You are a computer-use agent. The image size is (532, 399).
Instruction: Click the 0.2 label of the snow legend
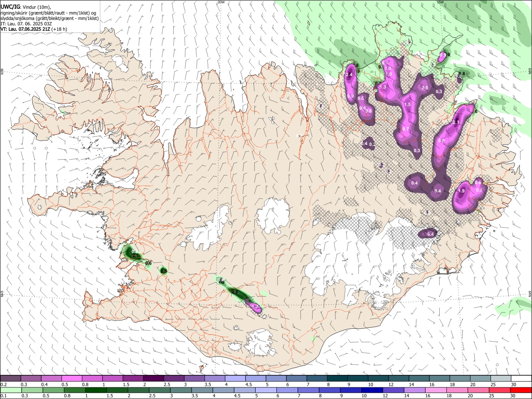pos(3,384)
